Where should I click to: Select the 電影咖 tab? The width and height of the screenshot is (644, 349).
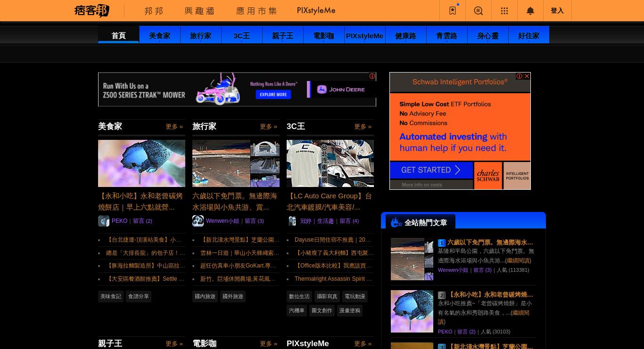click(324, 35)
